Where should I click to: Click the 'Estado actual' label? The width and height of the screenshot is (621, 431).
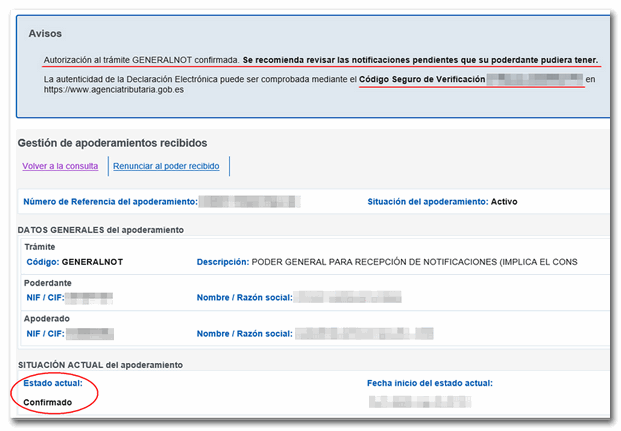coord(52,383)
